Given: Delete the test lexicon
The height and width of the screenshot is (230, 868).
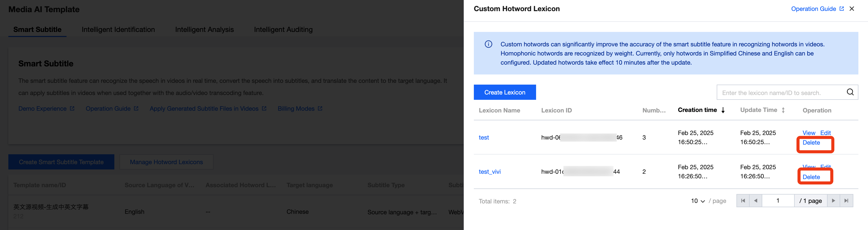Looking at the screenshot, I should pyautogui.click(x=811, y=143).
